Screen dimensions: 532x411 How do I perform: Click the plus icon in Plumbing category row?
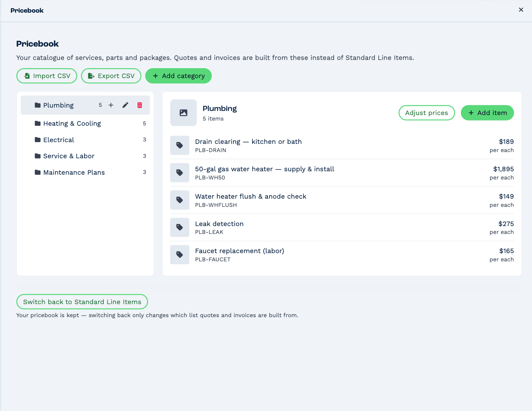coord(111,105)
